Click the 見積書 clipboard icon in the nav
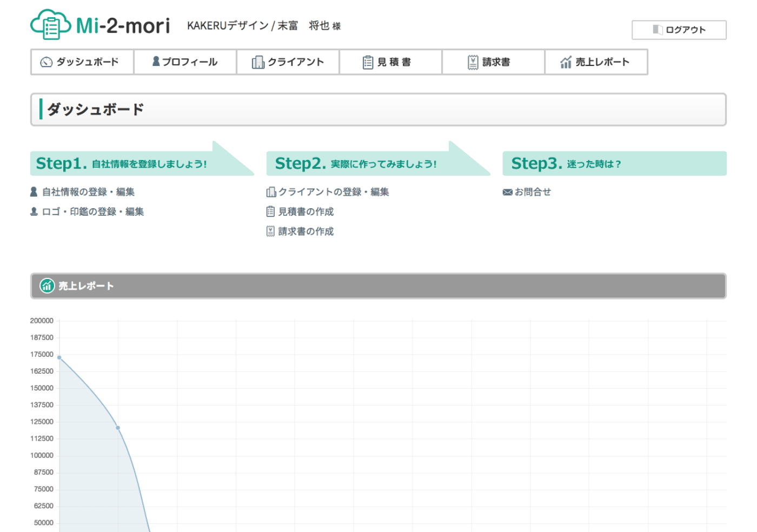757x532 pixels. [368, 62]
